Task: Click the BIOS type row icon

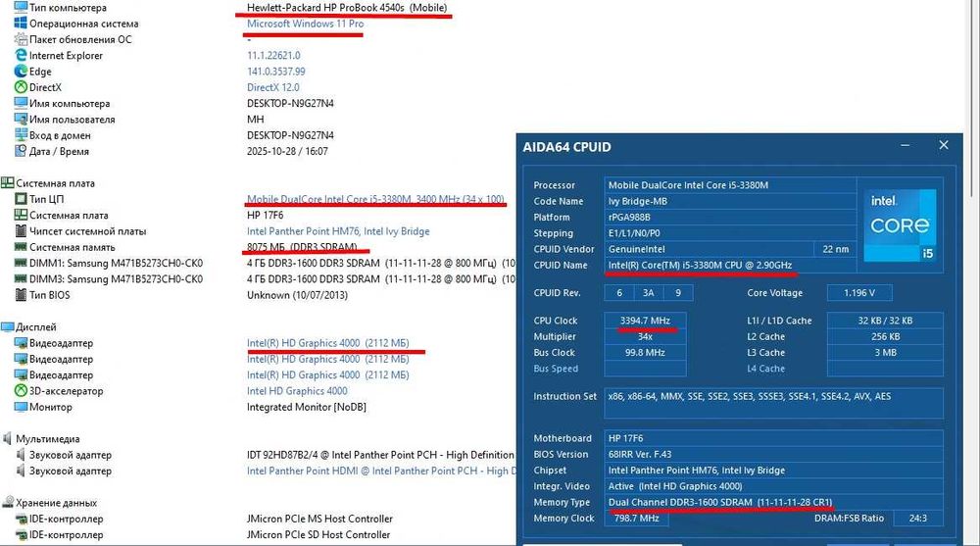Action: pos(21,295)
